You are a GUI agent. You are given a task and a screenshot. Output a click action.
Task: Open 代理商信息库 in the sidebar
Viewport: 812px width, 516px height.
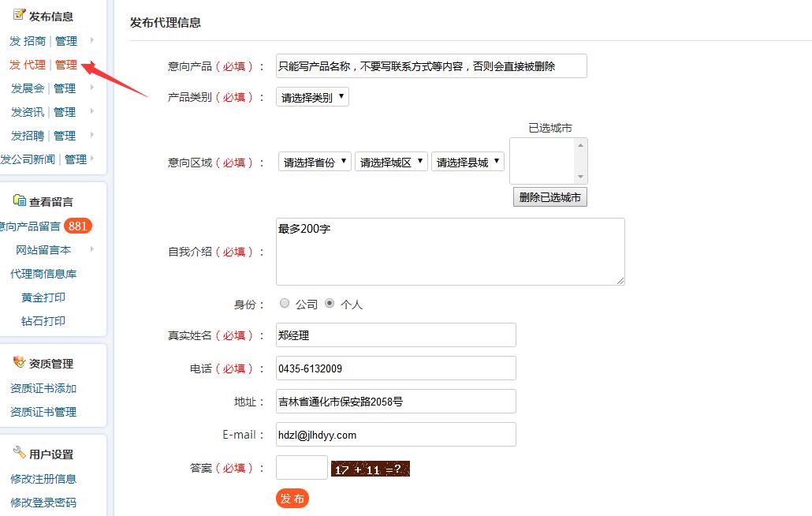click(43, 274)
